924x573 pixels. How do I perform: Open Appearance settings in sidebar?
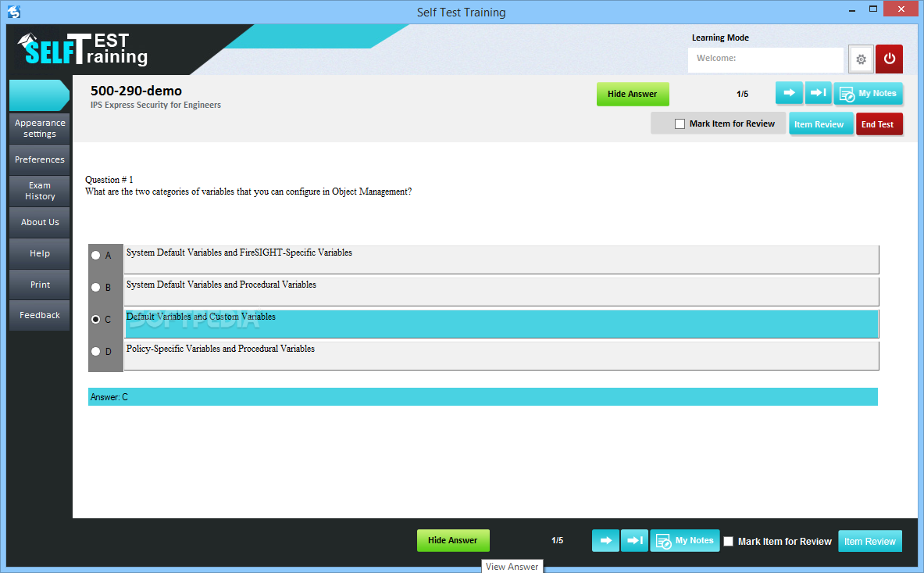40,128
